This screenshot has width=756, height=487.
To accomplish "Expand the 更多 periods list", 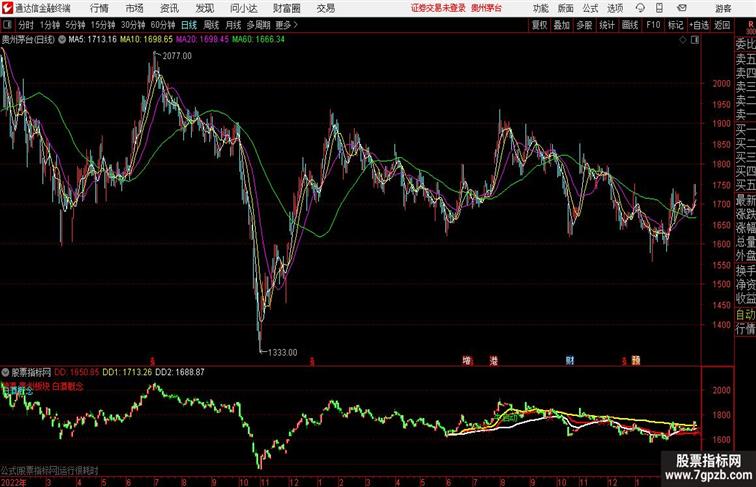I will point(286,25).
